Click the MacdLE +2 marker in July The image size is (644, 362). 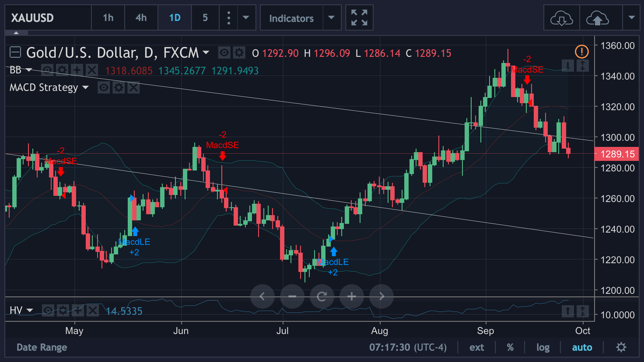pos(333,262)
